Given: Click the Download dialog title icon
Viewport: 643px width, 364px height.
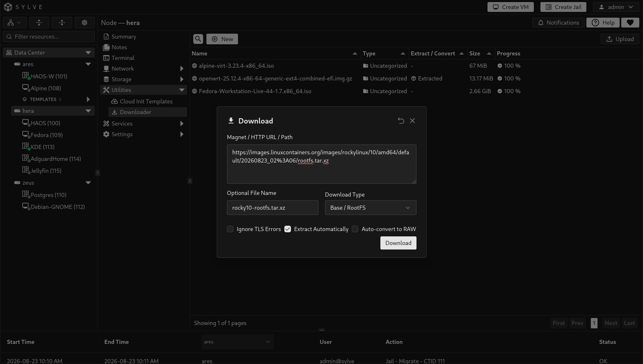Looking at the screenshot, I should (x=231, y=121).
